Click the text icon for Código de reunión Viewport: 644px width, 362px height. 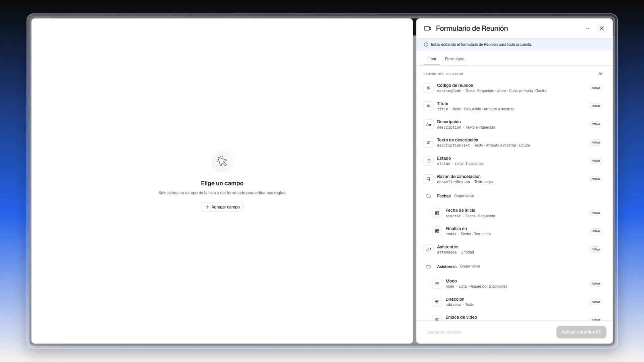point(428,88)
